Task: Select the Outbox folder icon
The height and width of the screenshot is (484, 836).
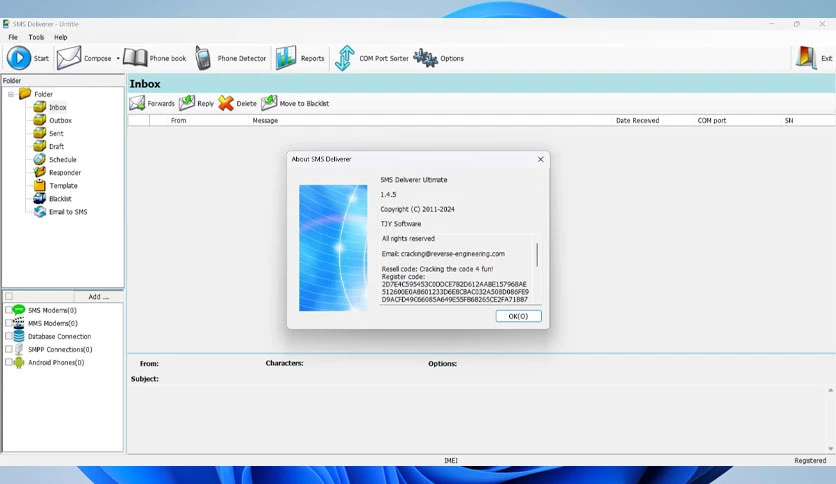Action: [x=39, y=120]
